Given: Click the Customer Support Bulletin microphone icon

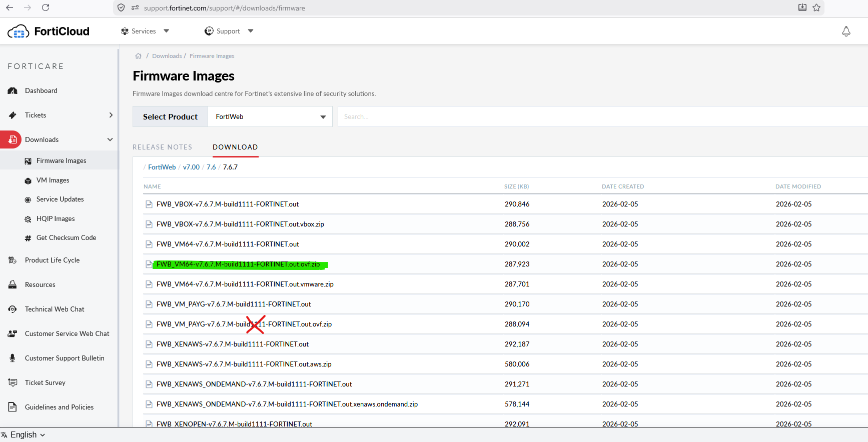Looking at the screenshot, I should (x=13, y=358).
